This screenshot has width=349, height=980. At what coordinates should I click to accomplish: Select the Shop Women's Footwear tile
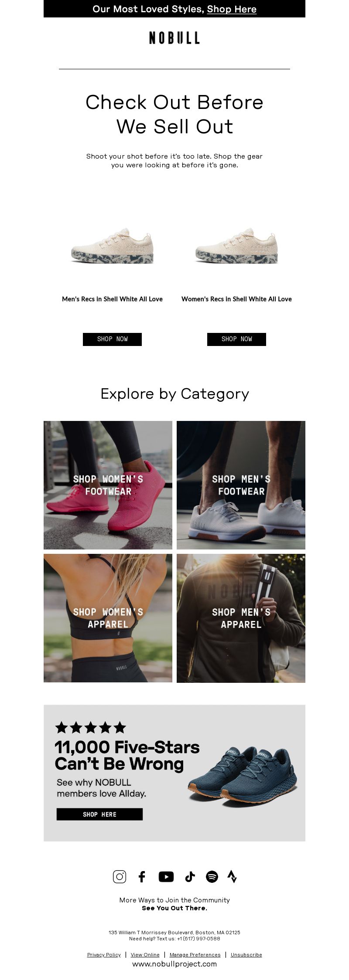tap(108, 485)
